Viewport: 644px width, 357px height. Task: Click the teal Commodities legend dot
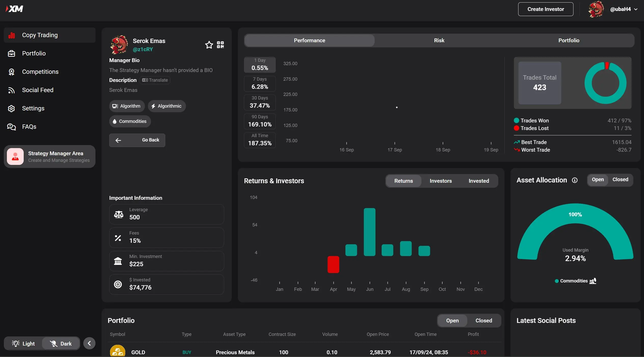pyautogui.click(x=557, y=281)
